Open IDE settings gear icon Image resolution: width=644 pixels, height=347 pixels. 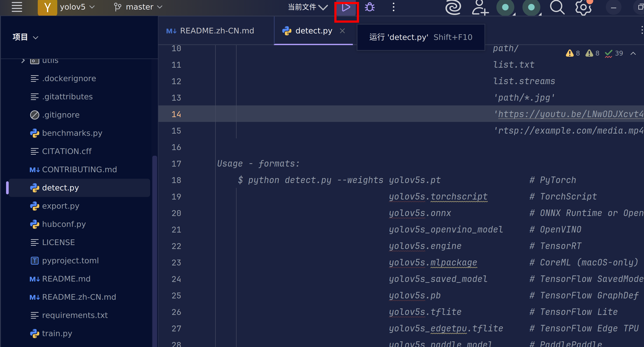(x=583, y=8)
